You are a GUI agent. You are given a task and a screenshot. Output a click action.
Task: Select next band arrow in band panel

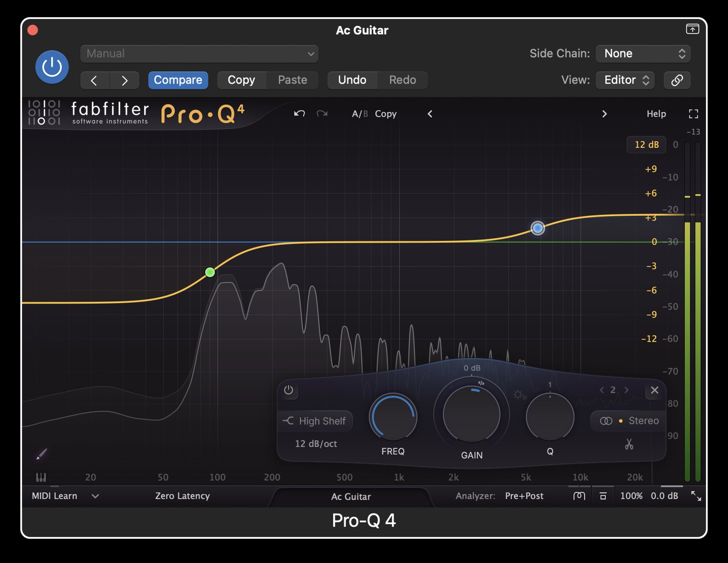(x=627, y=390)
